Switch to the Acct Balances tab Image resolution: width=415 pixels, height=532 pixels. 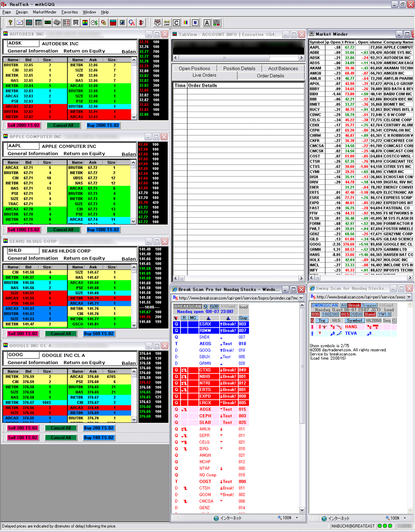pos(283,68)
